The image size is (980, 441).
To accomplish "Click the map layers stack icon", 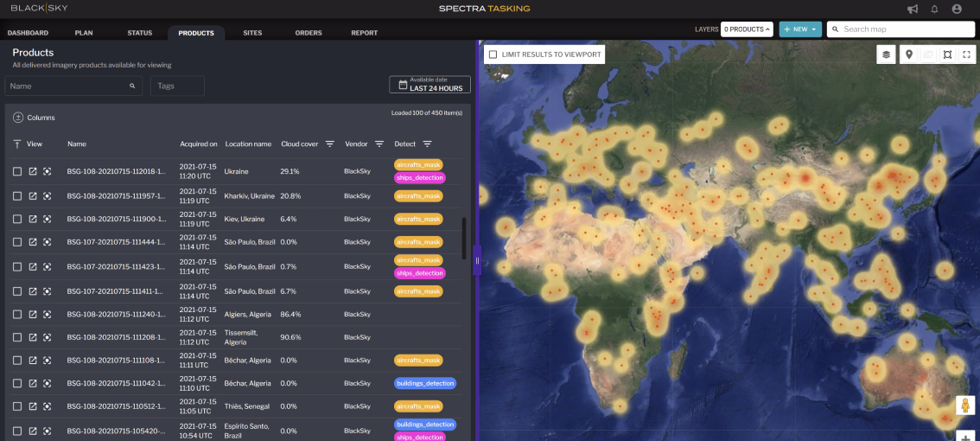I will pyautogui.click(x=886, y=54).
